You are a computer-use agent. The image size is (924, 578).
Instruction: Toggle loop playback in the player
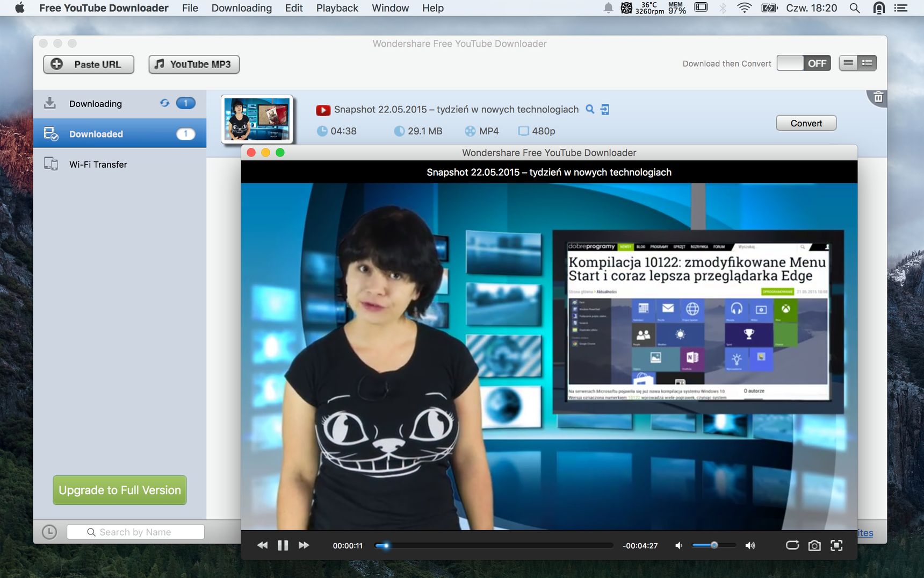click(792, 545)
